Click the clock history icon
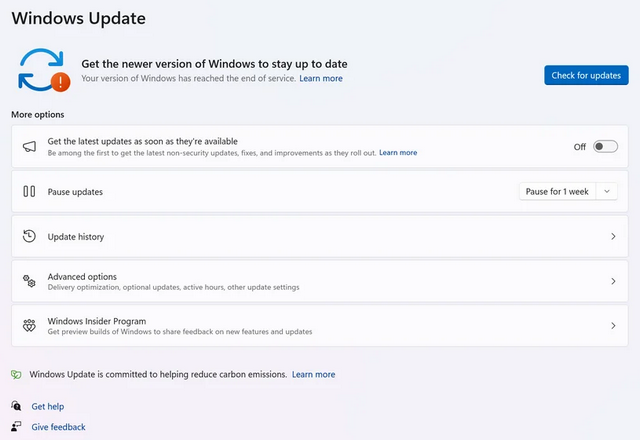This screenshot has height=440, width=640. pyautogui.click(x=29, y=236)
